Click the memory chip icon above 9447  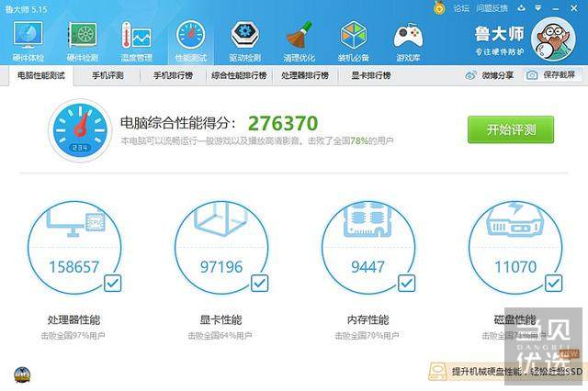point(367,220)
